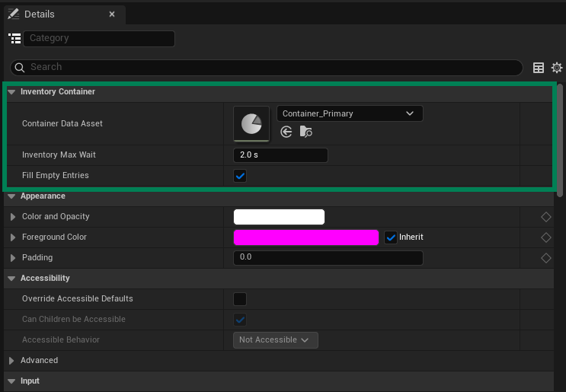Expand the Color and Opacity property
Image resolution: width=566 pixels, height=392 pixels.
(x=13, y=217)
